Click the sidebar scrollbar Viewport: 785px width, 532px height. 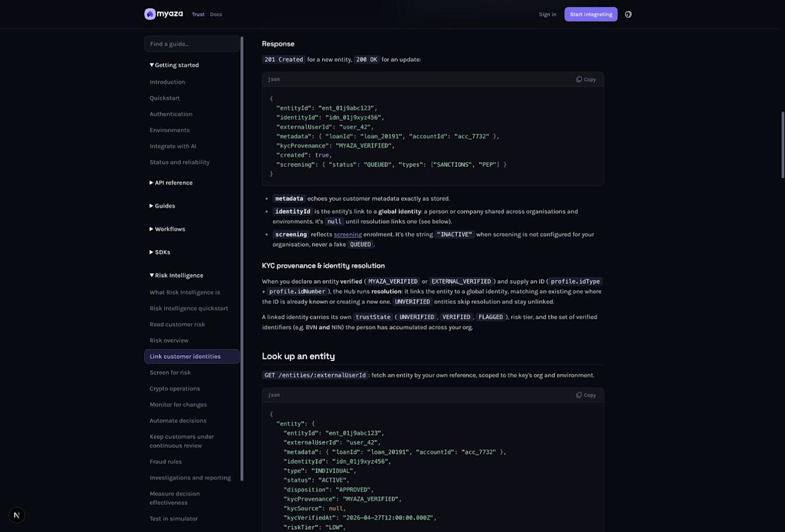(x=242, y=259)
